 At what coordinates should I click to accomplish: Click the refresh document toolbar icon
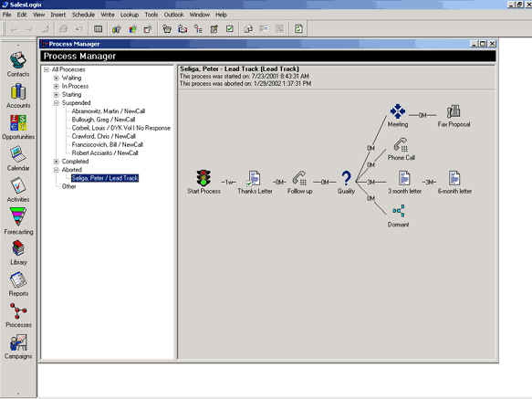pyautogui.click(x=298, y=29)
